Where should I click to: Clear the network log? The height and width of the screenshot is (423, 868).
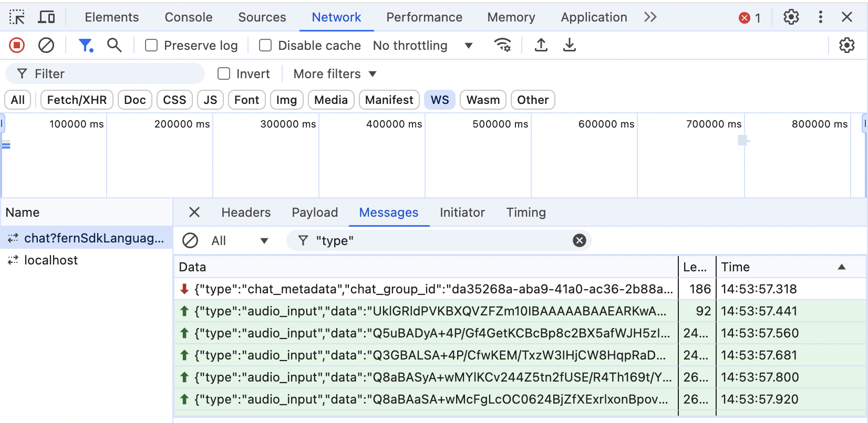click(x=46, y=46)
